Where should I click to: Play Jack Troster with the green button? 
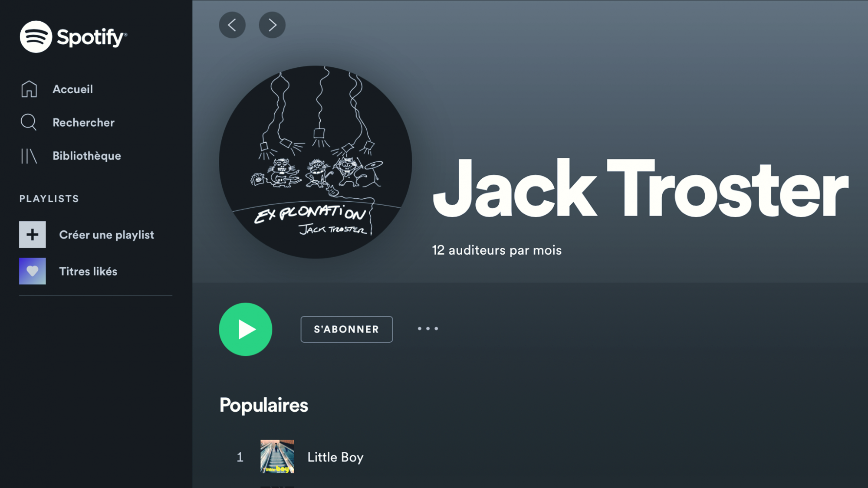[x=246, y=329]
